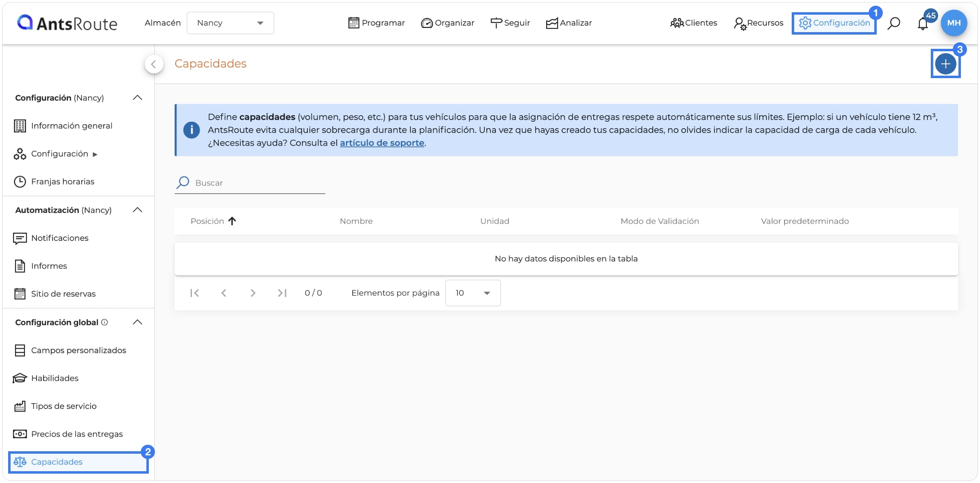Open the Configuración tab in top bar
Screen dimensions: 980x483
(834, 23)
